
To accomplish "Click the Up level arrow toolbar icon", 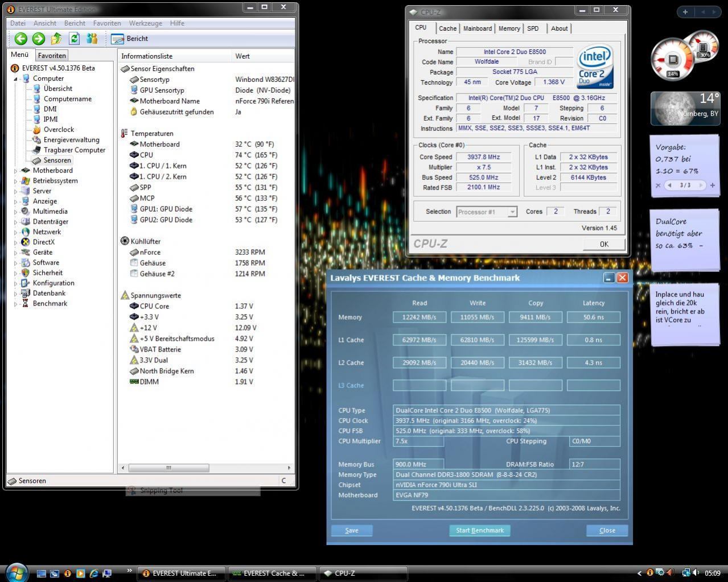I will pos(56,39).
